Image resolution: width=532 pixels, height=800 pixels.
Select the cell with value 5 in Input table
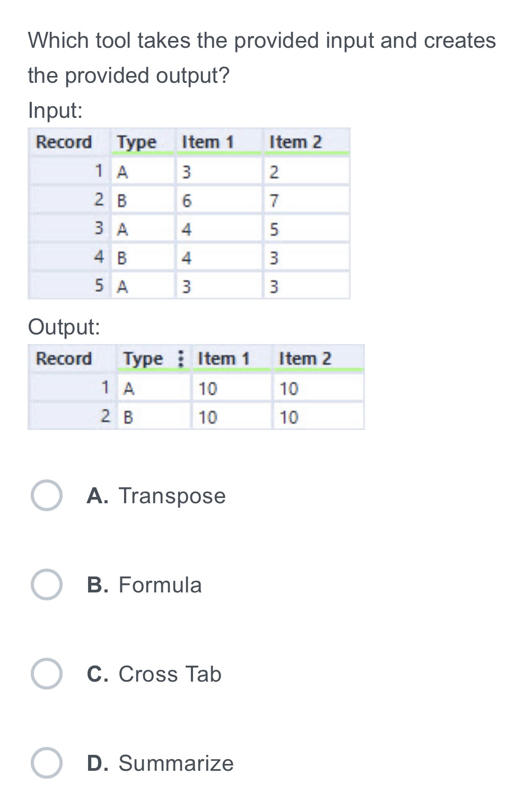pyautogui.click(x=307, y=229)
